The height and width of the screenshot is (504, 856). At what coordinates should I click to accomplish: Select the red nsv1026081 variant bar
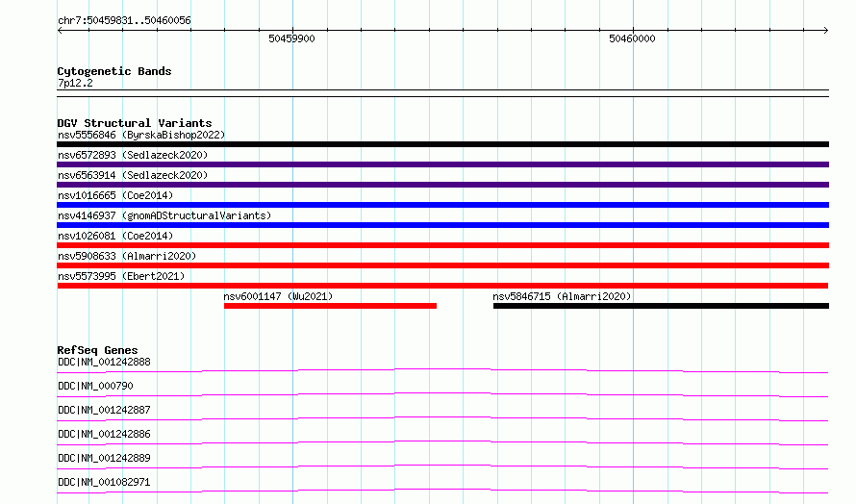pos(442,245)
